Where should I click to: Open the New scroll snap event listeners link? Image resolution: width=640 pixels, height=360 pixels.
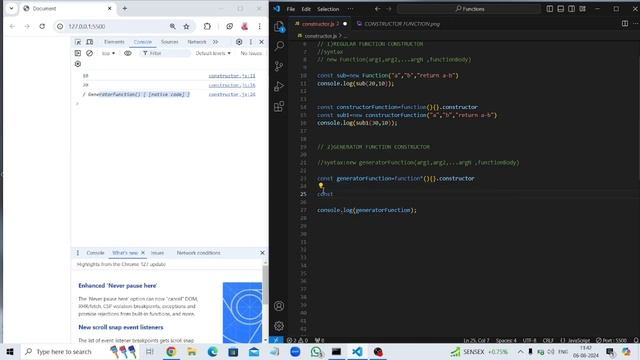click(x=121, y=327)
